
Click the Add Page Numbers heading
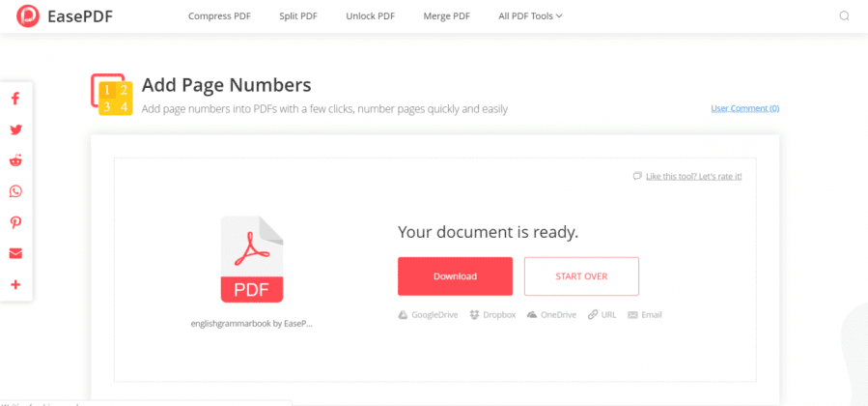(226, 85)
